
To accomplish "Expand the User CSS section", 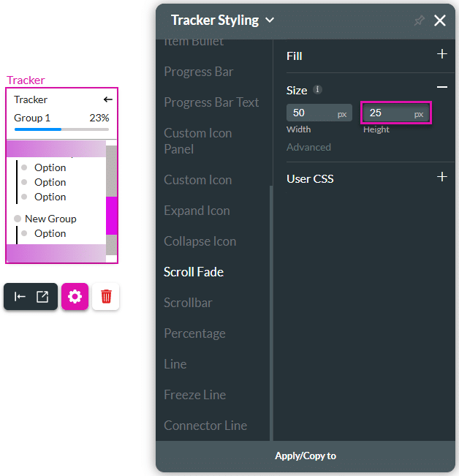I will click(x=441, y=177).
